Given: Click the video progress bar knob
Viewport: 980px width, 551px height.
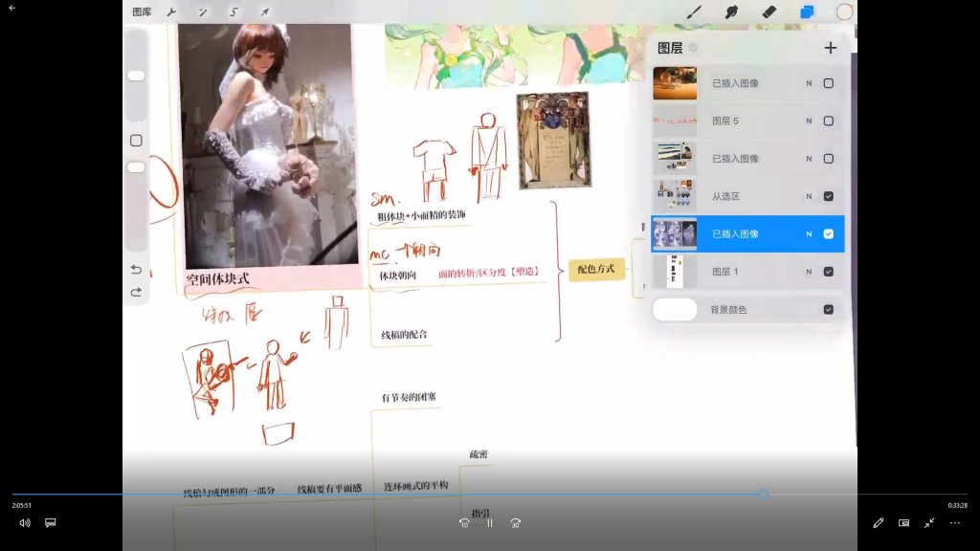Looking at the screenshot, I should click(764, 495).
